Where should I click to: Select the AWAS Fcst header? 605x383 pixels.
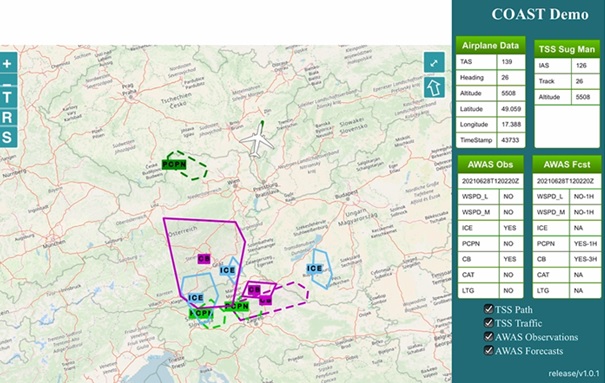point(567,165)
